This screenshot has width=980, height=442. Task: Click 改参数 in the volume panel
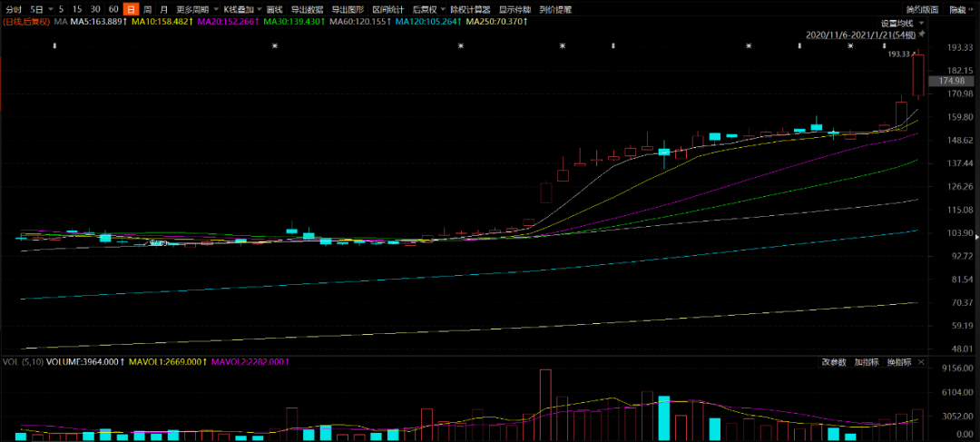point(834,362)
